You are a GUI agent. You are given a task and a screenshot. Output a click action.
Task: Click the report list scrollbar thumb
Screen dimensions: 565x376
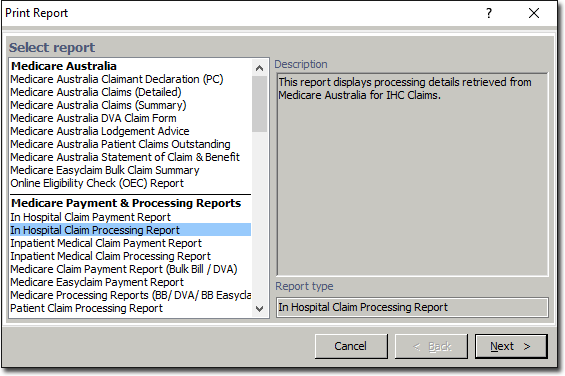point(259,104)
